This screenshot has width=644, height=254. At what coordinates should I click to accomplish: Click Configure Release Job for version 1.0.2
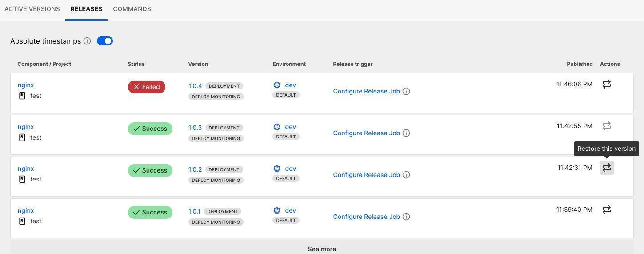pos(366,175)
